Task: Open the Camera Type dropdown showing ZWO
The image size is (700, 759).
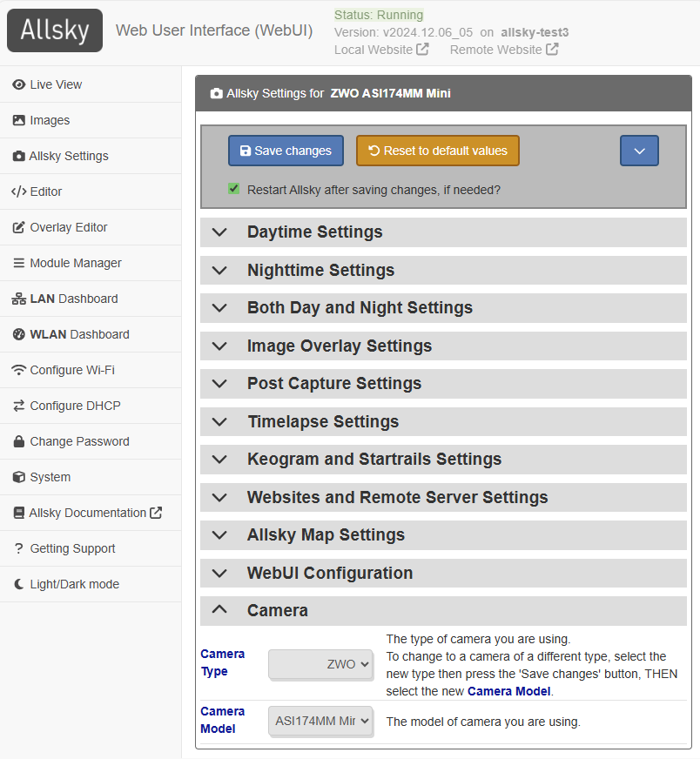Action: click(x=320, y=664)
